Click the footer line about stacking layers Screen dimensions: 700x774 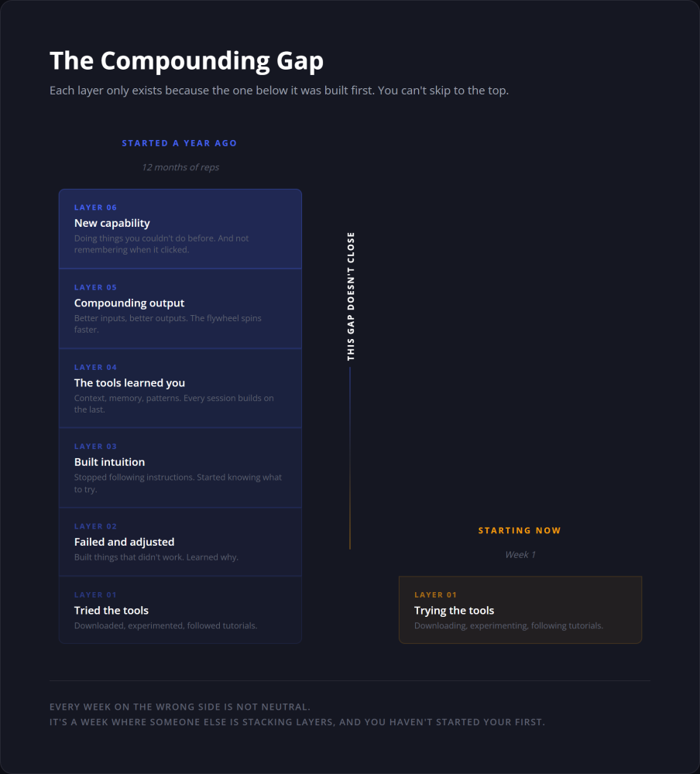(297, 722)
